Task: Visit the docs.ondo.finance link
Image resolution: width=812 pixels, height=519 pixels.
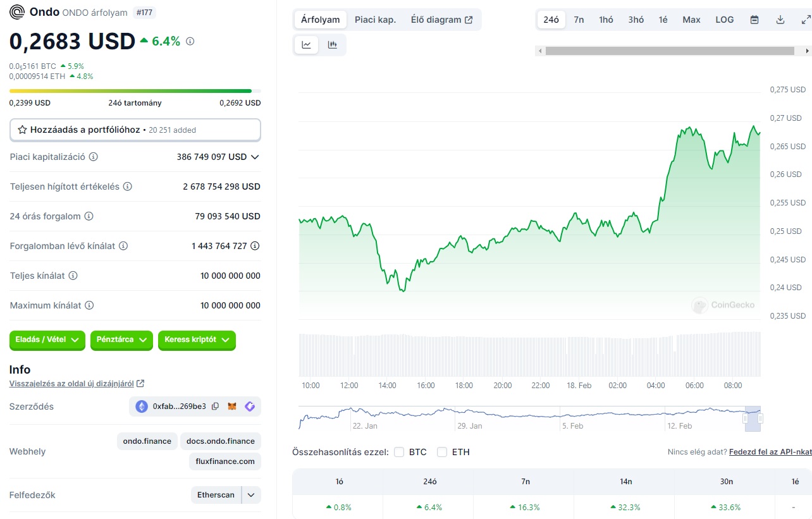Action: (221, 441)
